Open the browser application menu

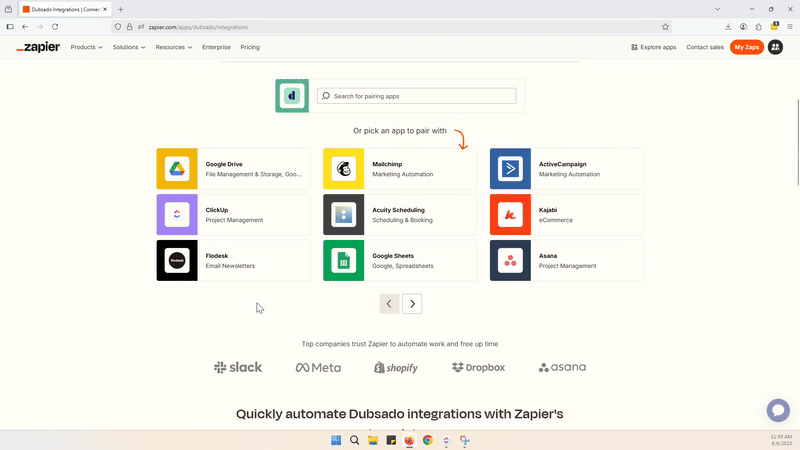(x=790, y=27)
